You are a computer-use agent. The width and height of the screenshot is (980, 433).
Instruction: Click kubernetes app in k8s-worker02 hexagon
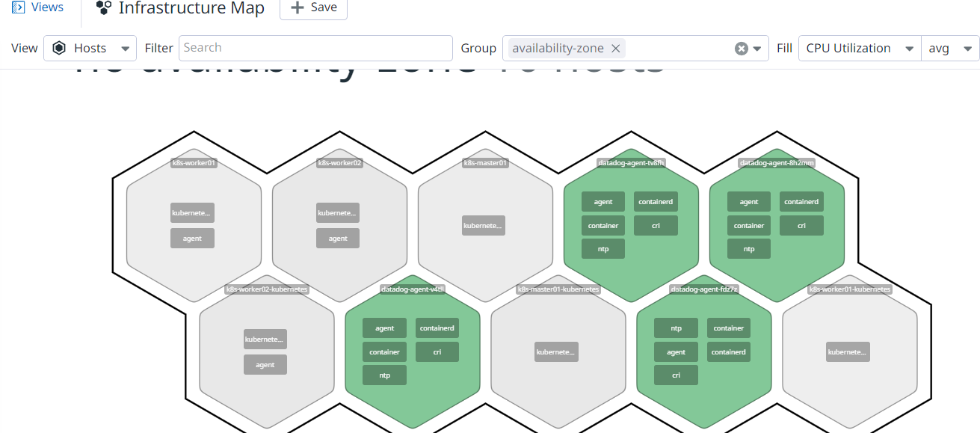[x=338, y=213]
